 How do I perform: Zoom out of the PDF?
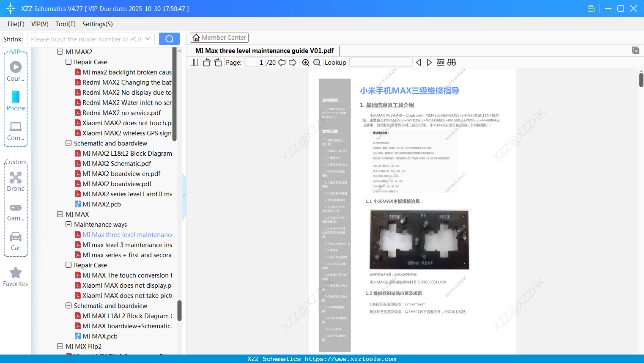[317, 63]
